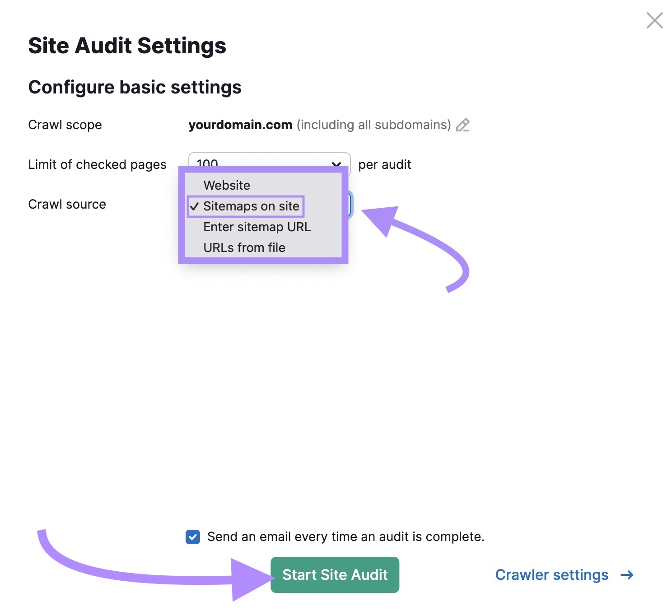Close the Site Audit Settings dialog
Viewport: 672px width, 616px height.
(x=654, y=21)
